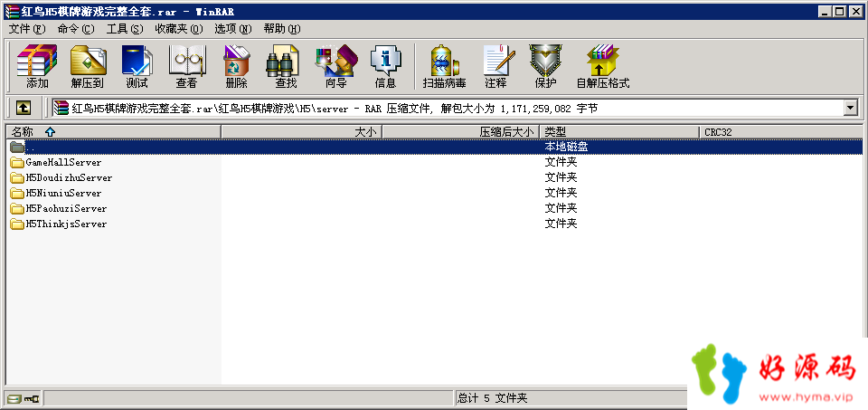868x410 pixels.
Task: Click the H5ThinkjsServer folder icon
Action: 17,224
